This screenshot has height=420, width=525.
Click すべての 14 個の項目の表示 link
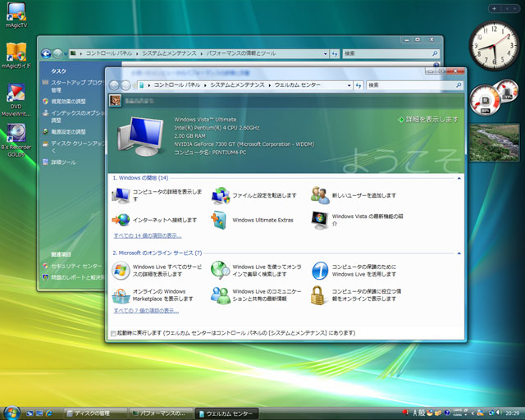click(148, 235)
